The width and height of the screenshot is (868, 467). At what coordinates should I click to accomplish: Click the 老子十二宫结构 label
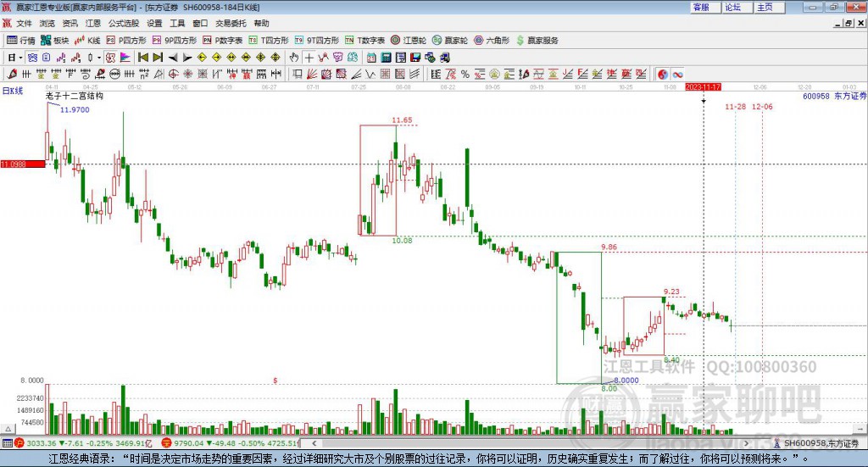click(x=75, y=96)
